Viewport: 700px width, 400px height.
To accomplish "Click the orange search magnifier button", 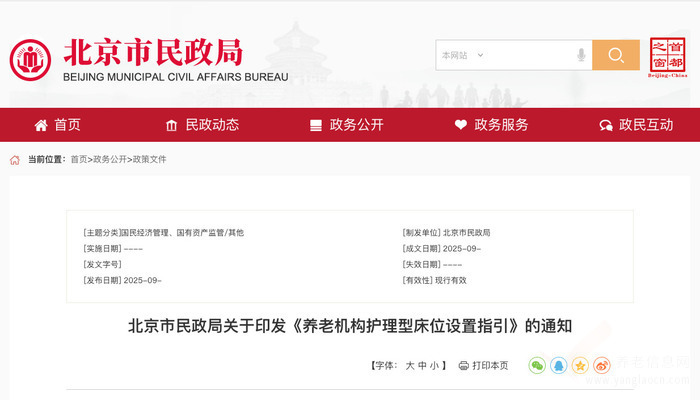I will (615, 55).
